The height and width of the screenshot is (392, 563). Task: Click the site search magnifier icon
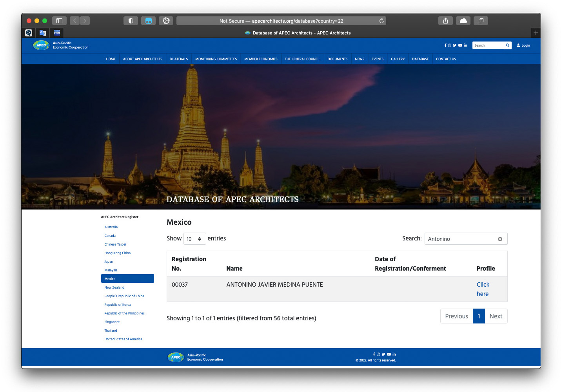(x=507, y=45)
